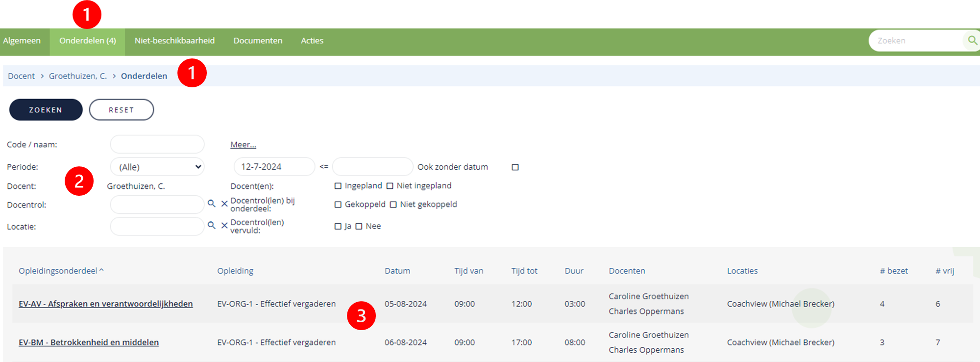980x362 pixels.
Task: Sort by the Opleiding column header
Action: pyautogui.click(x=235, y=271)
